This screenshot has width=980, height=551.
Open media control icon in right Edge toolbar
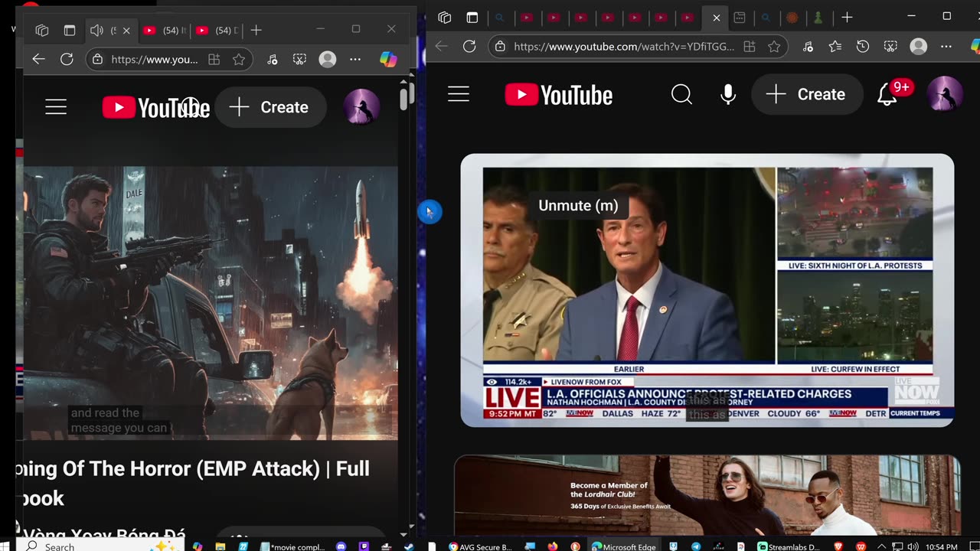click(808, 47)
